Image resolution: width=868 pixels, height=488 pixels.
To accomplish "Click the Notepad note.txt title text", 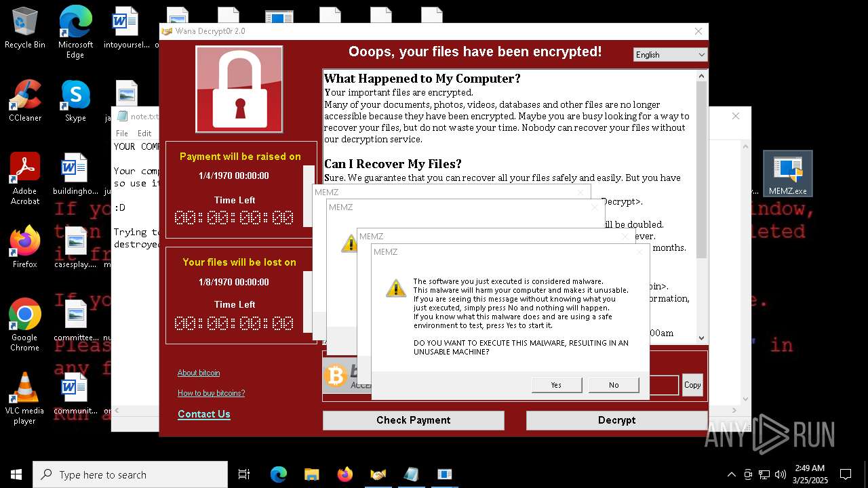I will point(145,116).
